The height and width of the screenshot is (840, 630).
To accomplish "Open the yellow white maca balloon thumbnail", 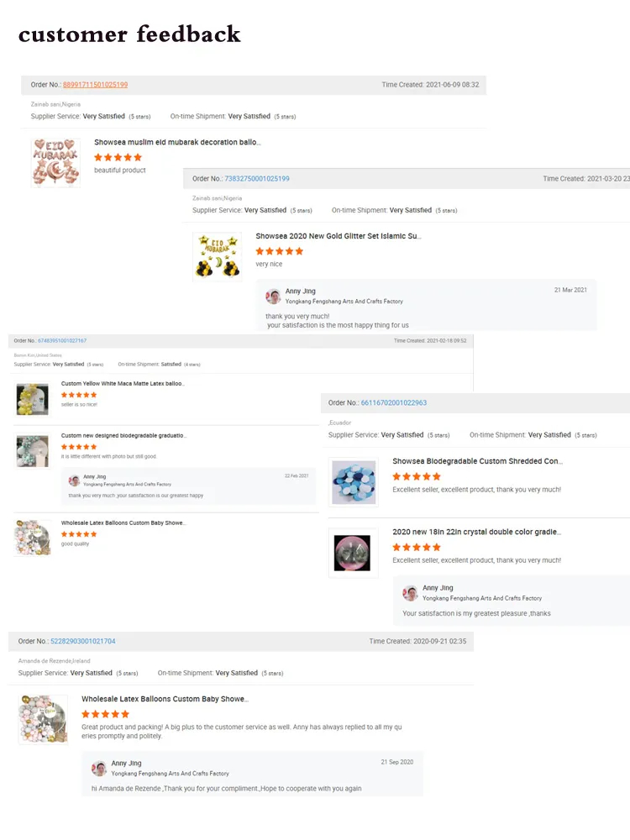I will pos(32,399).
